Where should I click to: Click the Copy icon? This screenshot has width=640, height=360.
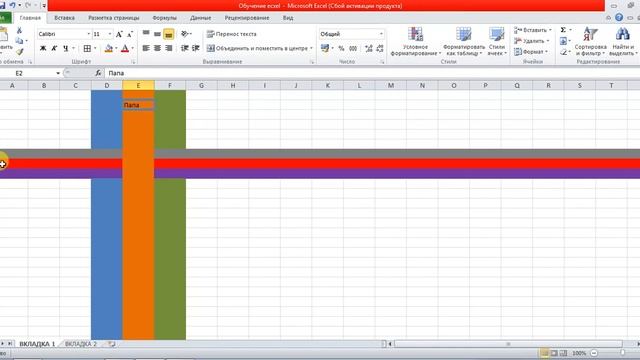19,41
